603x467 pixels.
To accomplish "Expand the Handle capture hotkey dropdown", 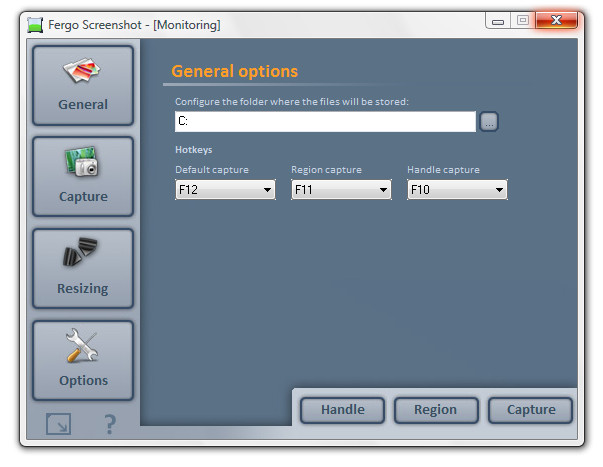I will [457, 190].
